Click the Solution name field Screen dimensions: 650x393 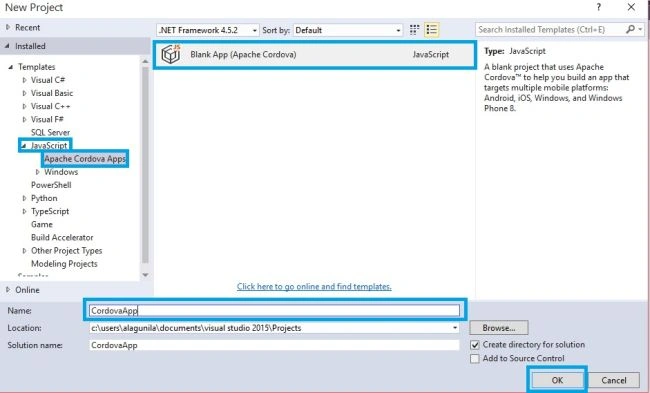(274, 345)
